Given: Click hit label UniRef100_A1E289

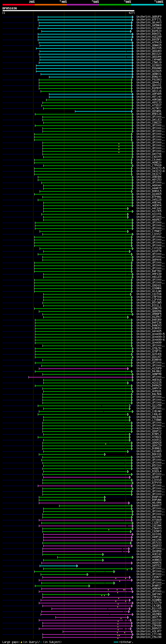Looking at the screenshot, I should click(x=149, y=37).
